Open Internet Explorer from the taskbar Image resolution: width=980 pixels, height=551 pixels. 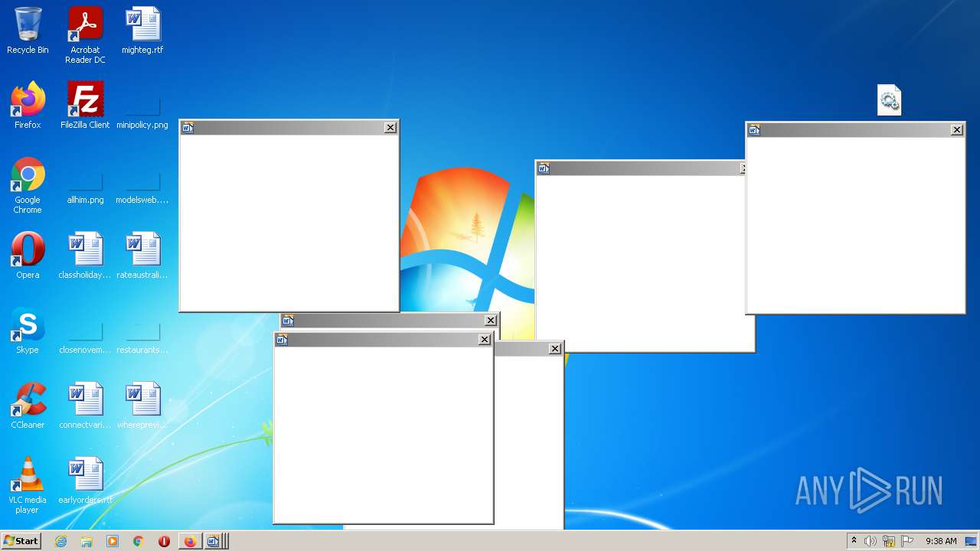point(60,541)
